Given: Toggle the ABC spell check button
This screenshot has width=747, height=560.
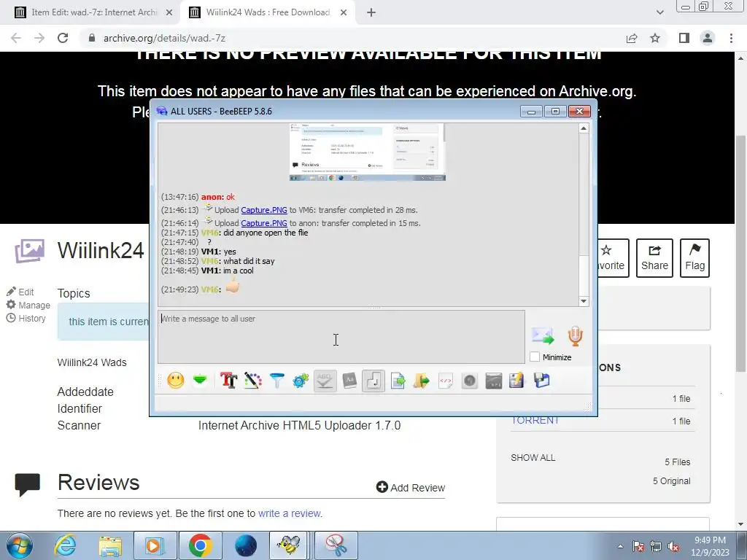Looking at the screenshot, I should click(x=325, y=381).
